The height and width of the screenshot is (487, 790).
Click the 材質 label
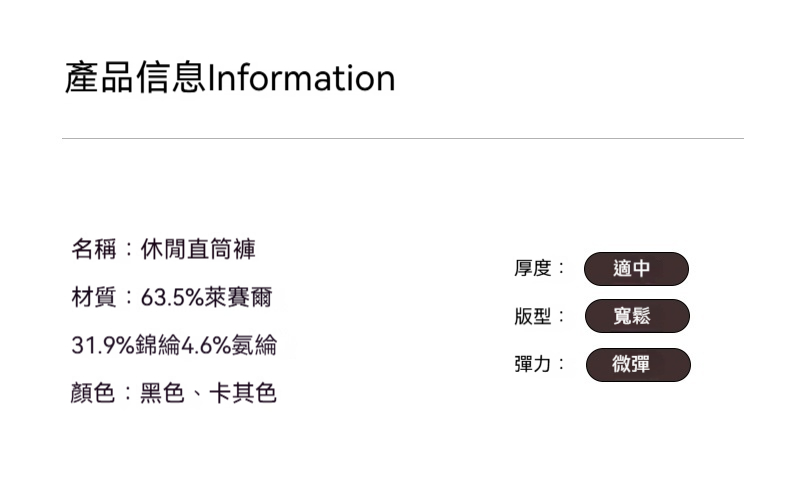(93, 297)
